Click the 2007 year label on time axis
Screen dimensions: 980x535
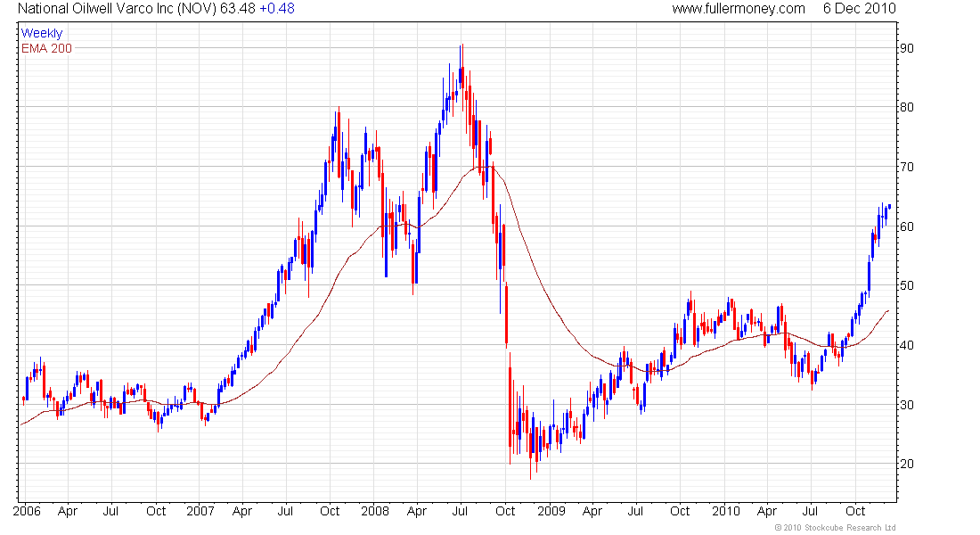click(200, 511)
